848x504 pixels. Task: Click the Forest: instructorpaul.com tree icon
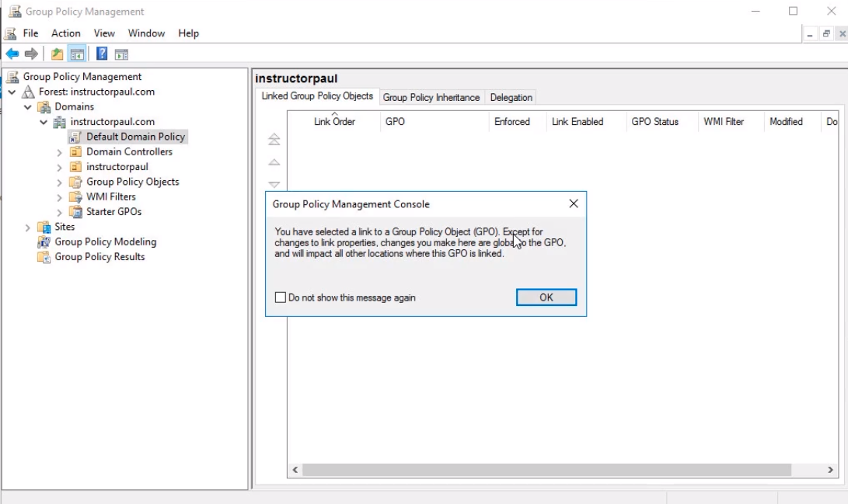28,92
